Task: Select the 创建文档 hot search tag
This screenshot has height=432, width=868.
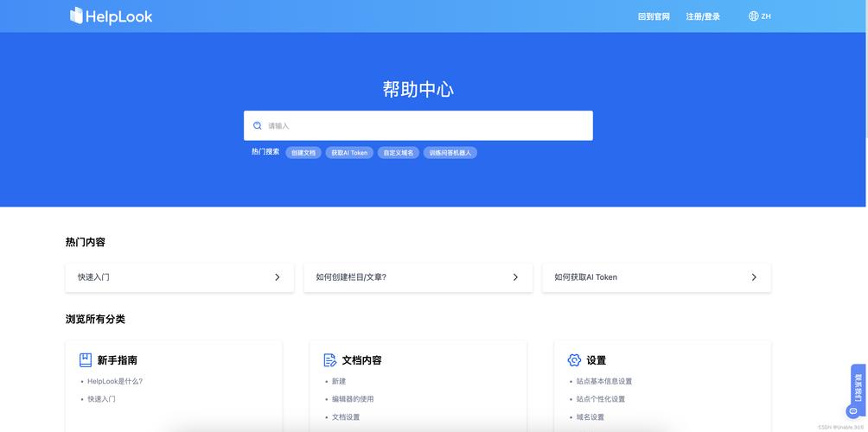Action: (x=303, y=153)
